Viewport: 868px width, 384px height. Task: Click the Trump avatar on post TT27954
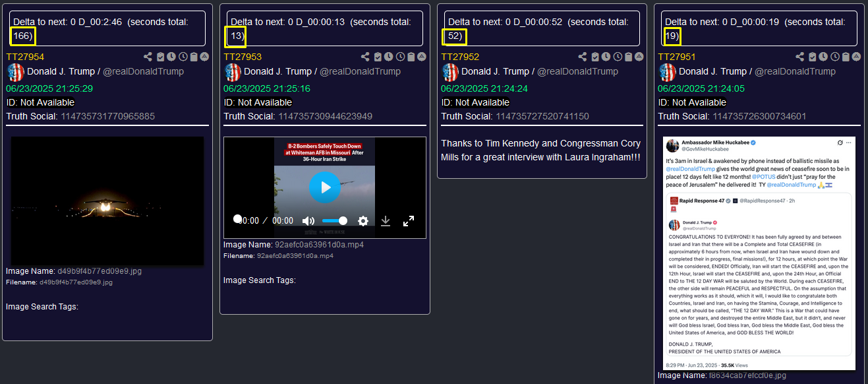15,72
